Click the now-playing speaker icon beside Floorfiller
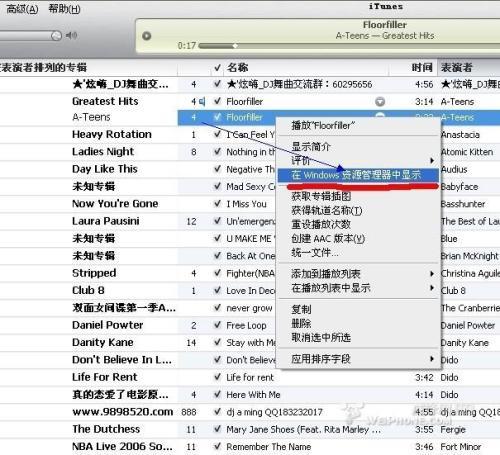This screenshot has height=455, width=500. coord(202,101)
